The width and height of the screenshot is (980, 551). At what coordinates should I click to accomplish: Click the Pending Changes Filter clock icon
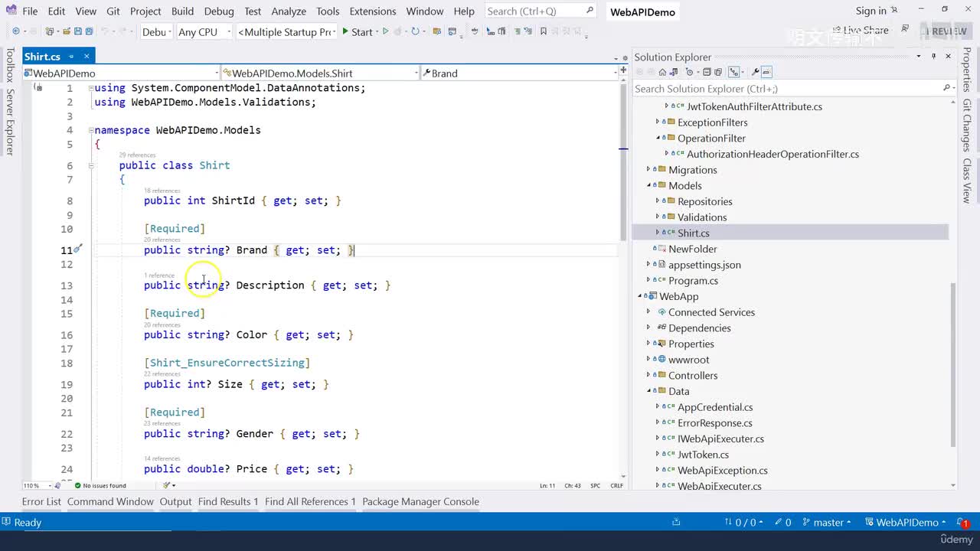[x=689, y=72]
